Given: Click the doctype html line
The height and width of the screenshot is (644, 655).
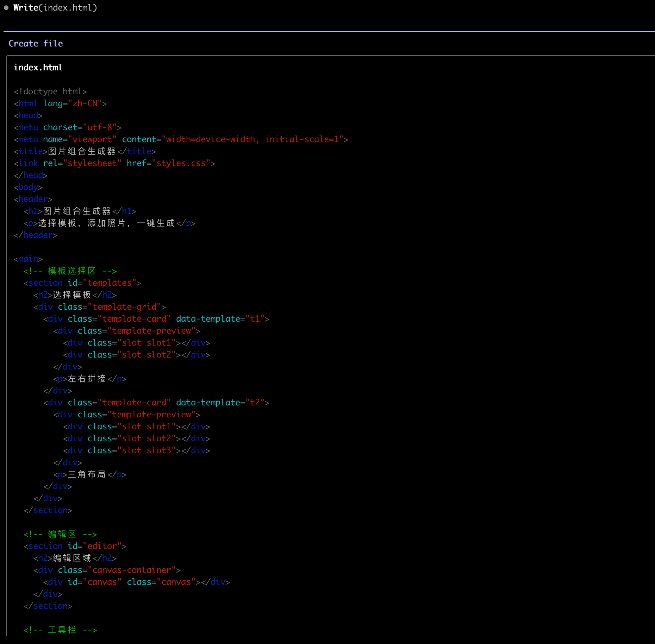Looking at the screenshot, I should pyautogui.click(x=50, y=91).
